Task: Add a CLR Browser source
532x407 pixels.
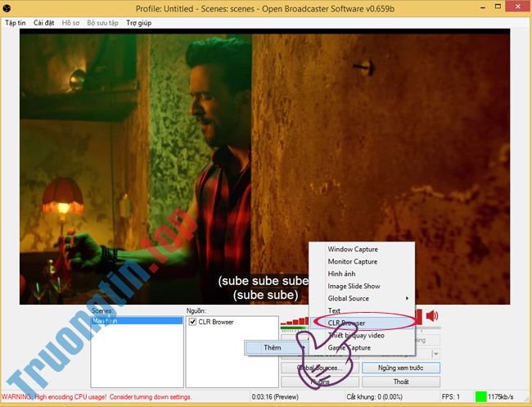Action: pyautogui.click(x=362, y=323)
